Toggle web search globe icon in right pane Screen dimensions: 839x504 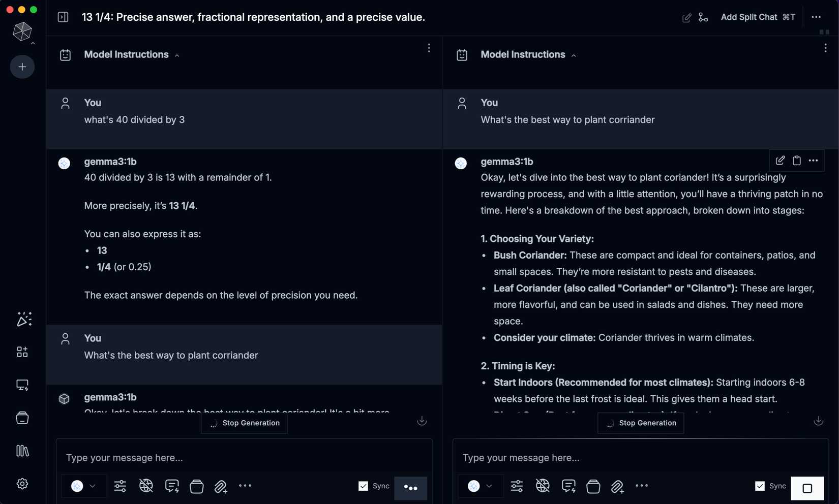[x=543, y=486]
